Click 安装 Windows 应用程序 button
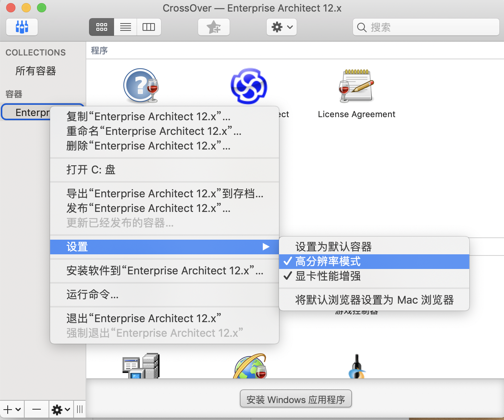The width and height of the screenshot is (504, 420). tap(296, 399)
